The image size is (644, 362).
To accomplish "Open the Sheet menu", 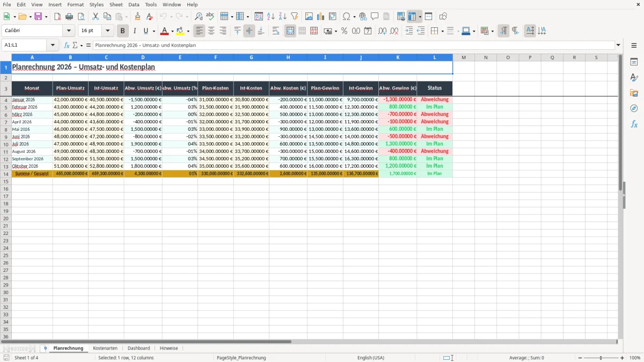I will coord(116,4).
